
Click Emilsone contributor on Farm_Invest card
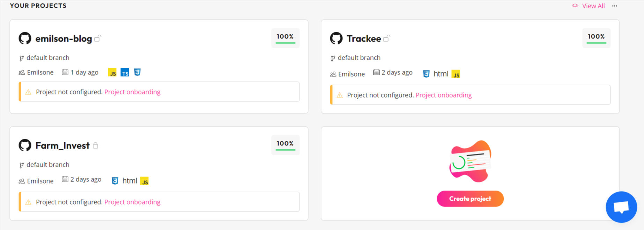(40, 181)
